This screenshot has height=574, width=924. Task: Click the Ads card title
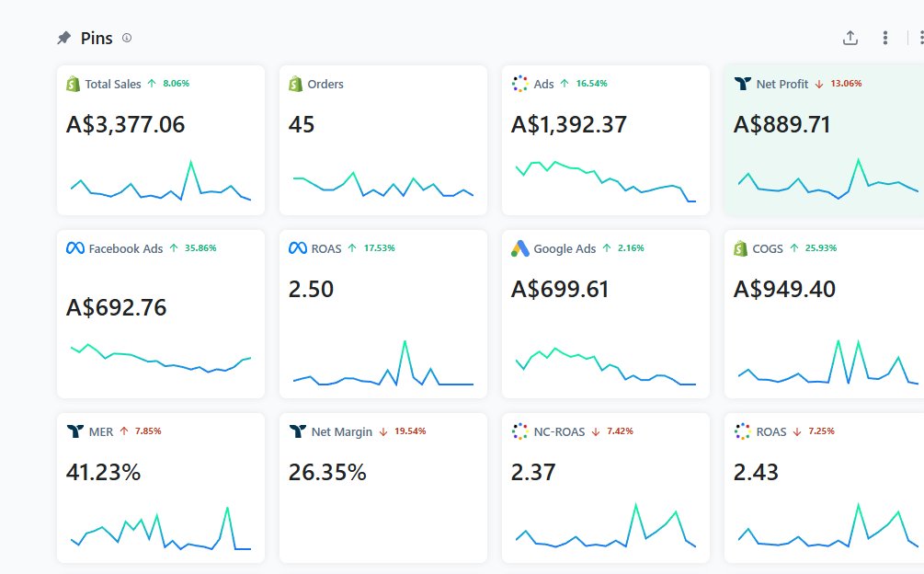[543, 84]
